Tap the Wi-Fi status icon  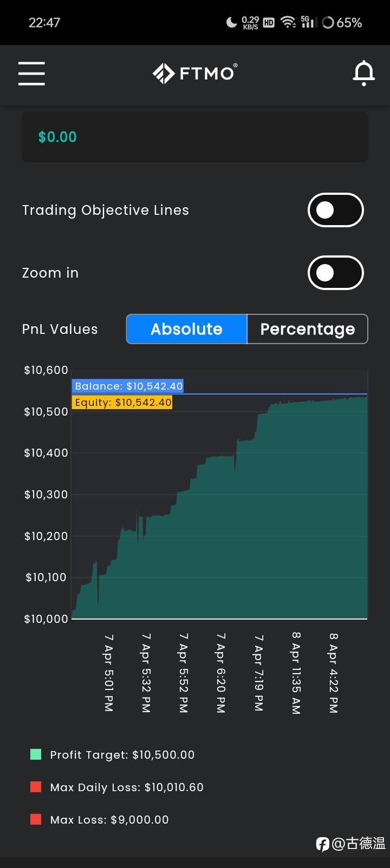click(288, 22)
